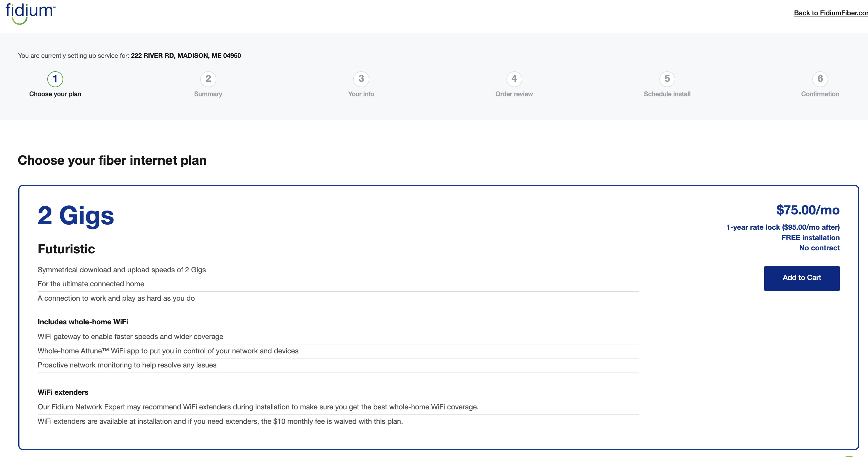Click 'Symmetrical download and upload speeds' line
The height and width of the screenshot is (457, 868).
coord(122,270)
